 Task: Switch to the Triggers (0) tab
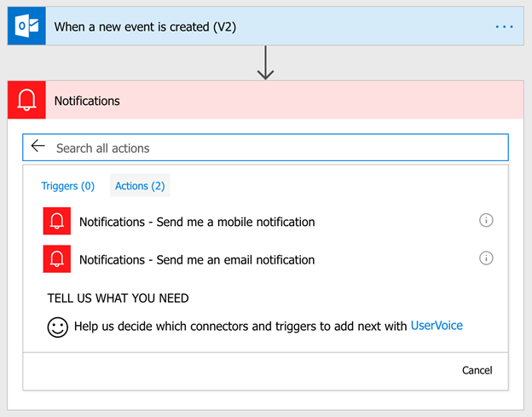coord(68,186)
